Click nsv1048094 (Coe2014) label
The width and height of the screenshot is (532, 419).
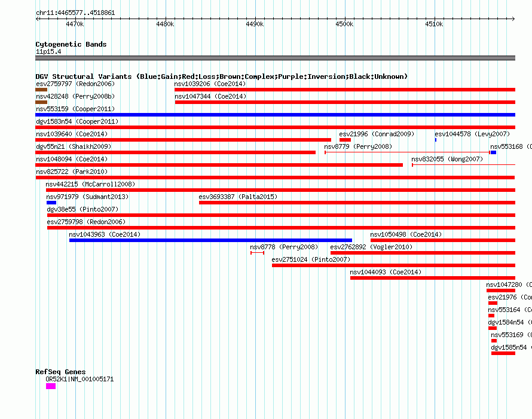[72, 159]
